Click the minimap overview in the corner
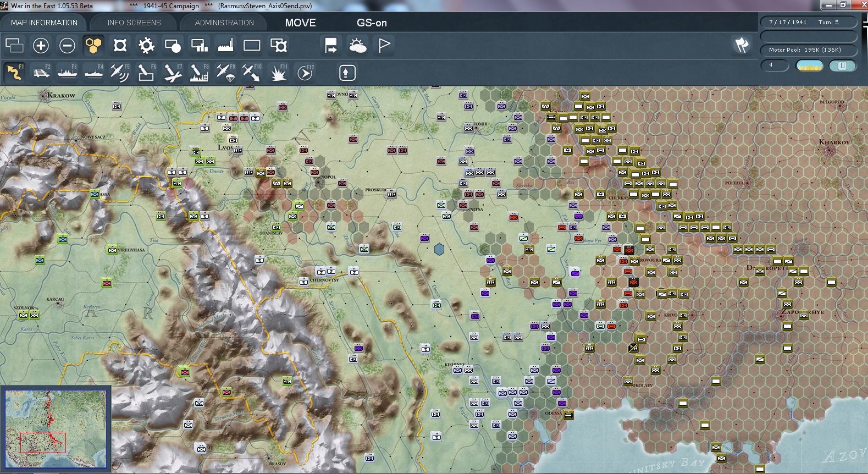 tap(56, 428)
